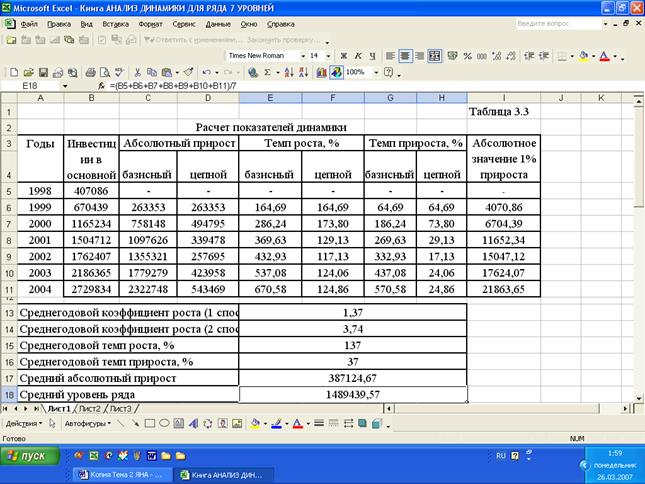
Task: Open the Paste options arrow
Action: (177, 73)
